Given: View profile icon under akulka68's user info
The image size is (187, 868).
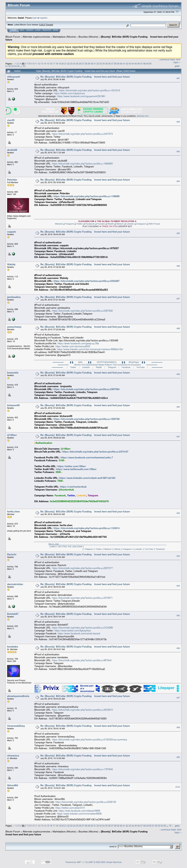Looking at the screenshot, I should point(9,172).
